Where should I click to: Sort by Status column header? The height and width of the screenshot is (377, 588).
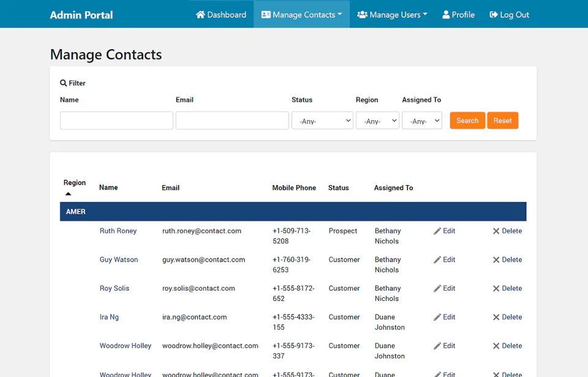point(338,188)
